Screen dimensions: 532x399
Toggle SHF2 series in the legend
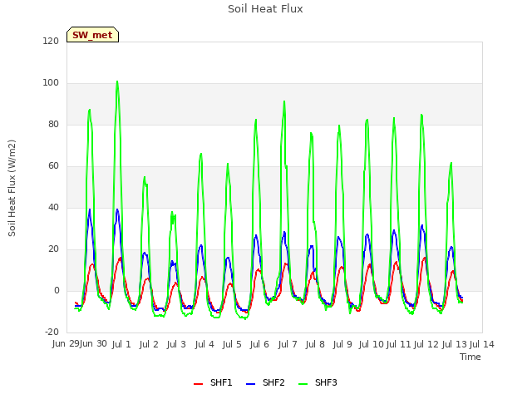[x=265, y=382]
